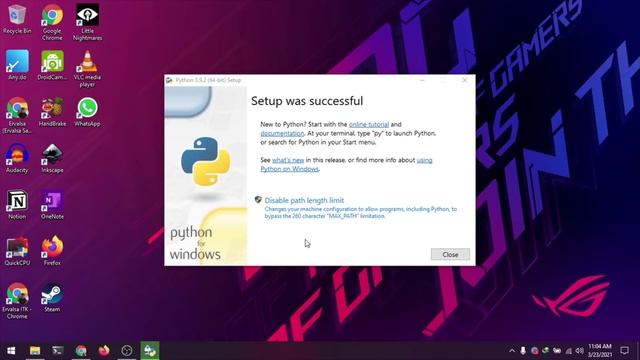Show hidden system tray icons
The image size is (640, 360).
[512, 351]
